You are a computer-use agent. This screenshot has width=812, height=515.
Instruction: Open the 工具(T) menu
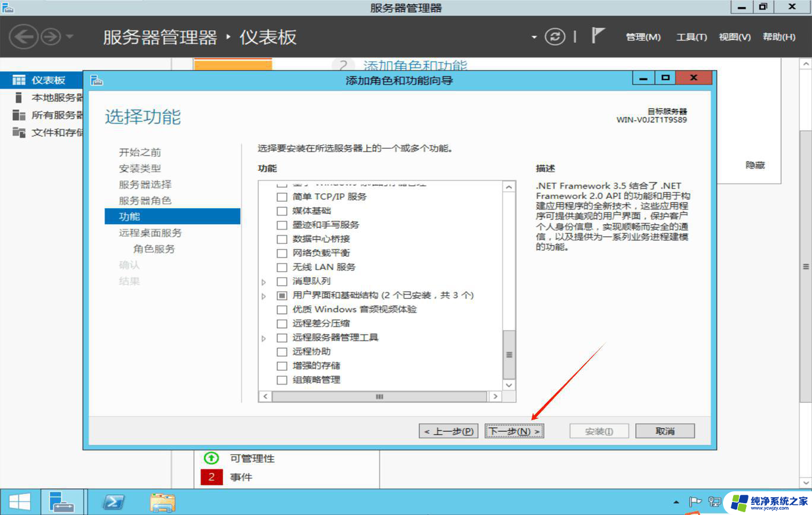(x=692, y=37)
